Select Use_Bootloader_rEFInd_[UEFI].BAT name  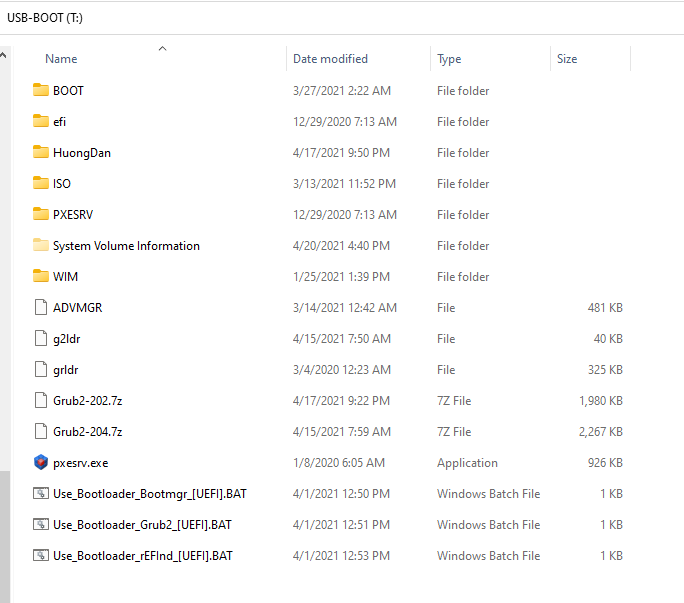(143, 556)
